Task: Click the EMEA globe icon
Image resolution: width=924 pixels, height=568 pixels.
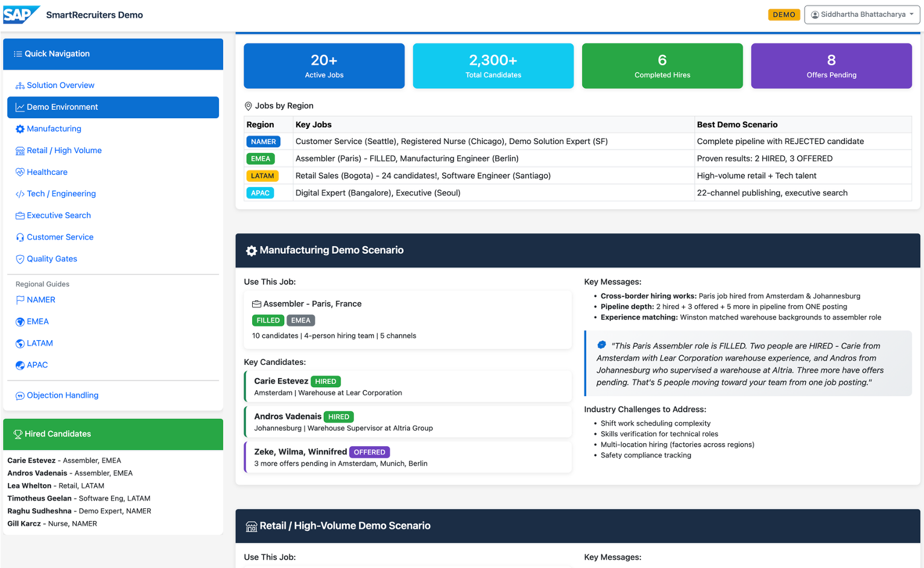Action: (x=20, y=322)
